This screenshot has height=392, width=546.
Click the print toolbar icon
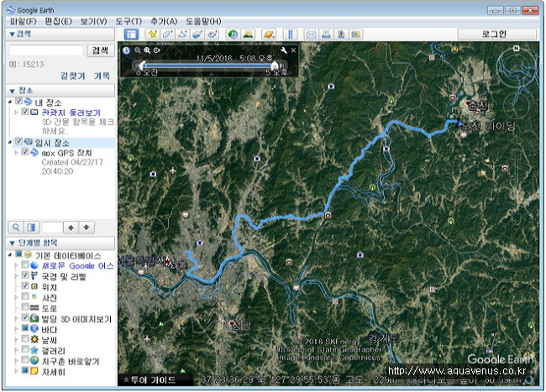(326, 34)
